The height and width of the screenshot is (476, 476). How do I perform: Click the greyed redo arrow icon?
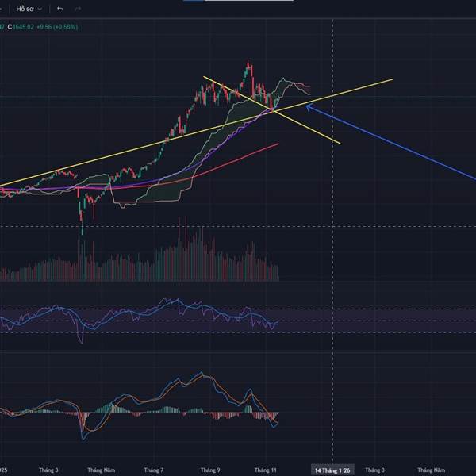click(x=78, y=9)
